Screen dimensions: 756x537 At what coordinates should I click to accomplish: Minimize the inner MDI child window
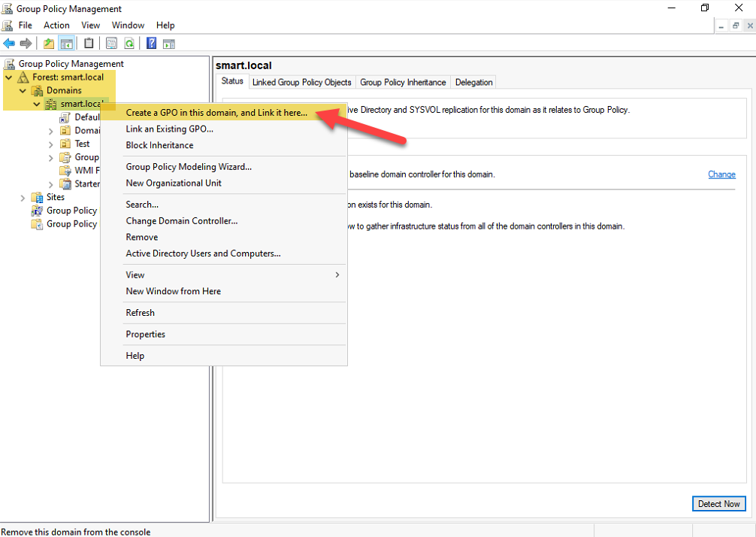point(721,26)
